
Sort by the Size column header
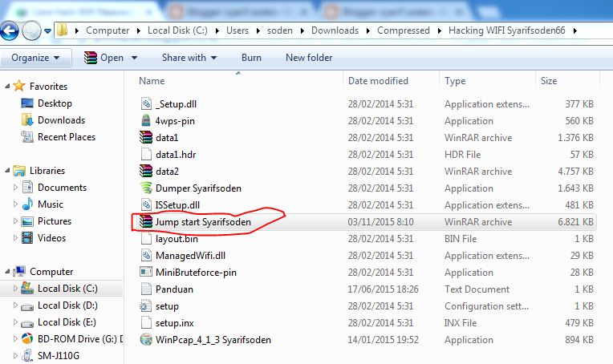549,81
